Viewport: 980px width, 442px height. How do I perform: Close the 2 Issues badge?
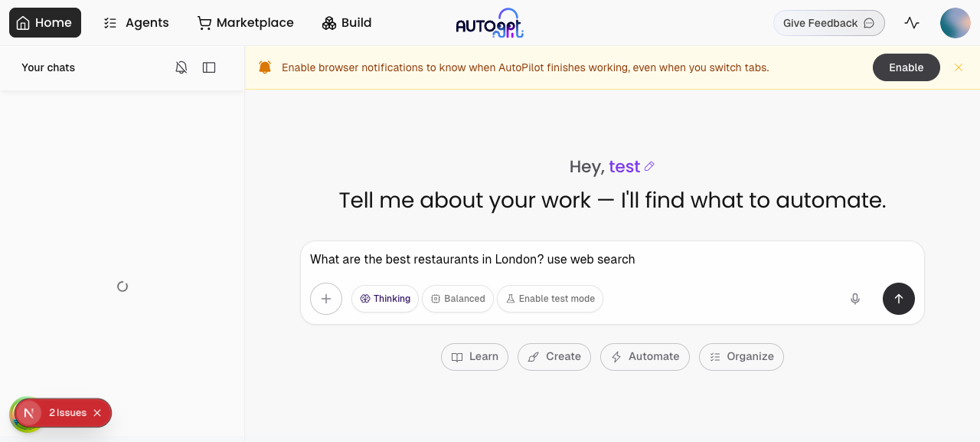pos(97,413)
